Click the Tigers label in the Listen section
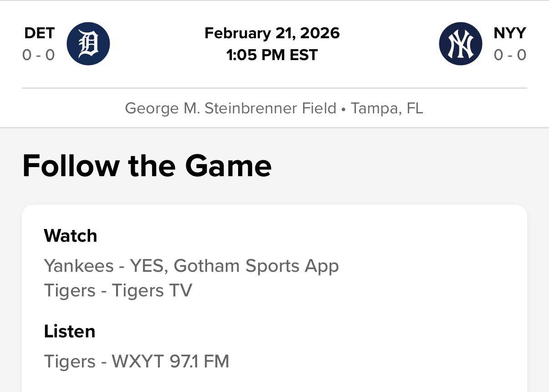 70,361
